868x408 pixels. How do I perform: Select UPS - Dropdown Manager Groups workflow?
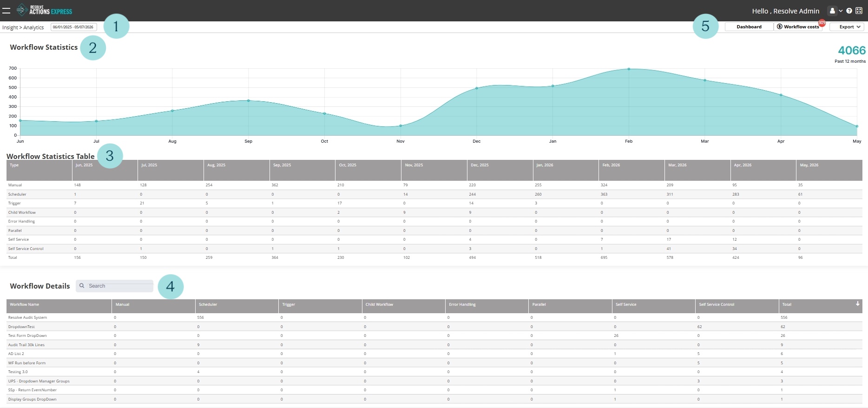point(39,381)
